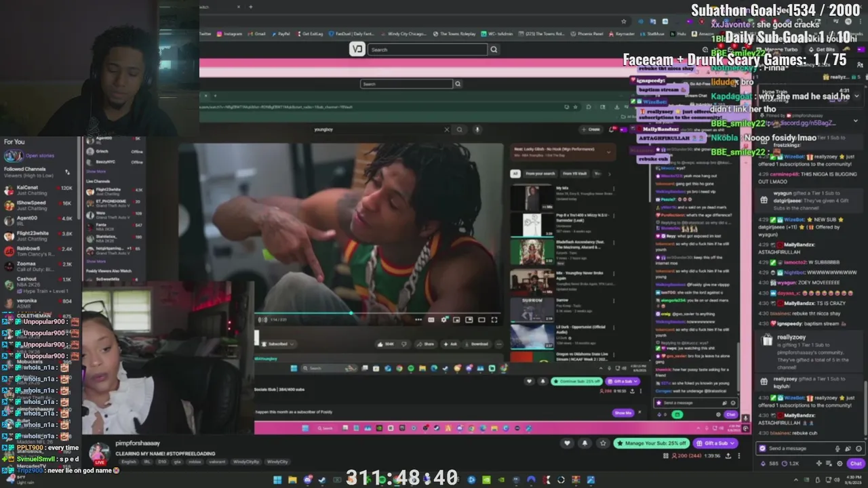Screen dimensions: 868x488
Task: Open the veronika ASMR channel
Action: point(39,302)
